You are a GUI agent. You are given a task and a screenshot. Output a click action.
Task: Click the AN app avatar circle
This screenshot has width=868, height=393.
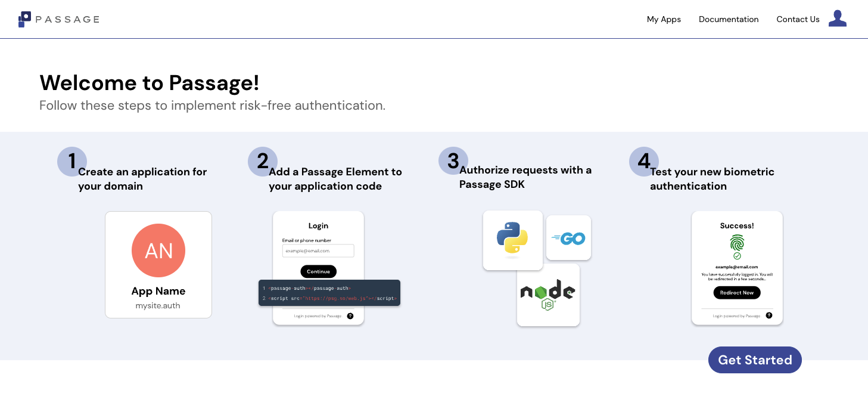pyautogui.click(x=158, y=250)
